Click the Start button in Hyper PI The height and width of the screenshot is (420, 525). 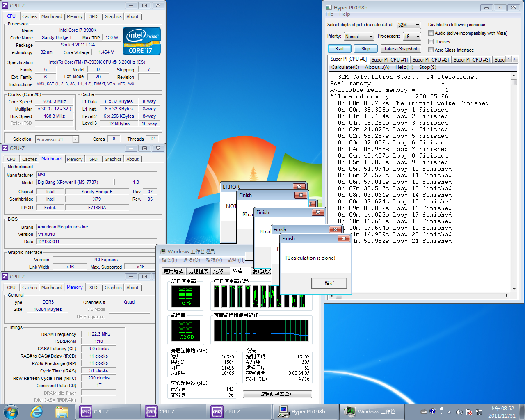(340, 49)
